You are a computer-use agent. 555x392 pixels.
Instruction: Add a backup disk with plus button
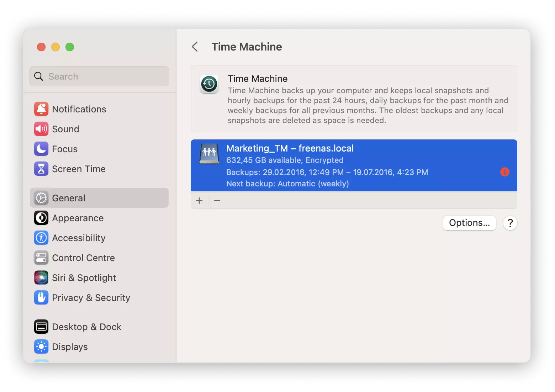199,201
